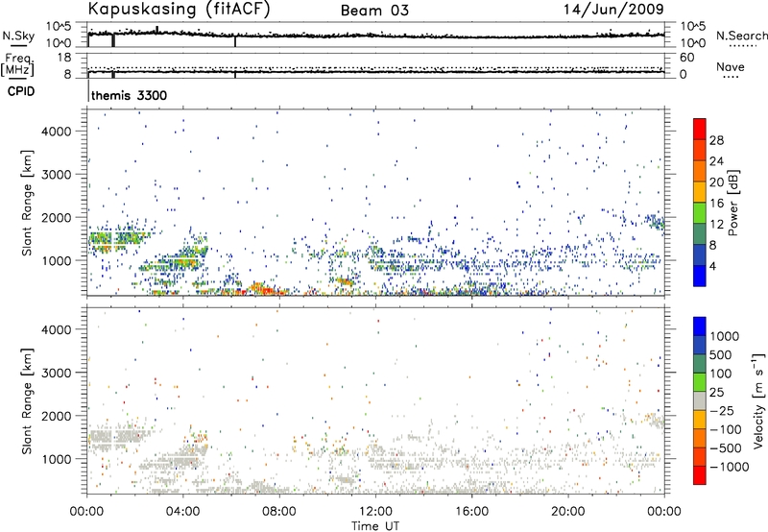Select the "20:00" time tick label
This screenshot has width=768, height=532.
point(568,511)
